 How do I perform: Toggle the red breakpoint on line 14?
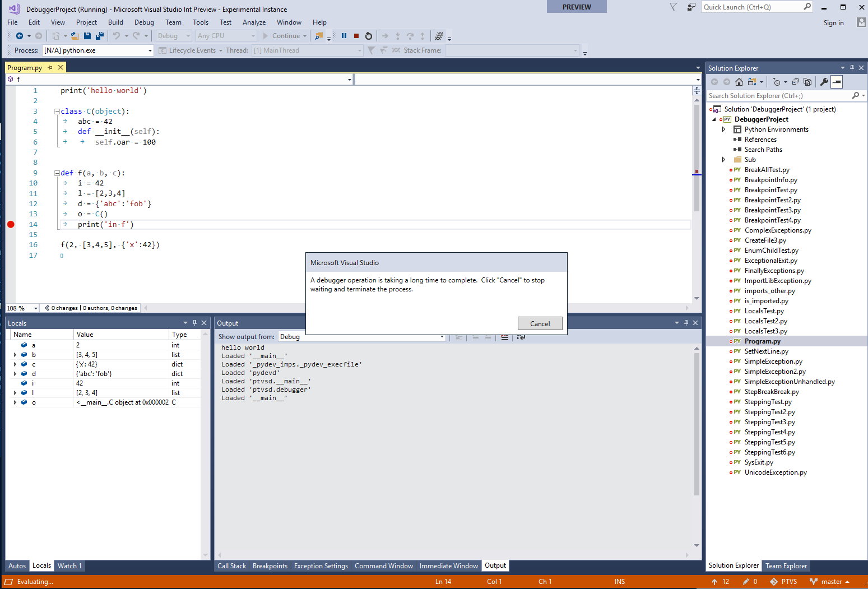point(10,224)
